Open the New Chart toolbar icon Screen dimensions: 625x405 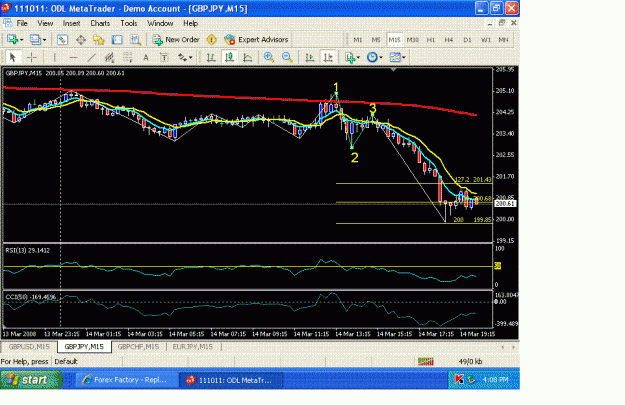12,39
